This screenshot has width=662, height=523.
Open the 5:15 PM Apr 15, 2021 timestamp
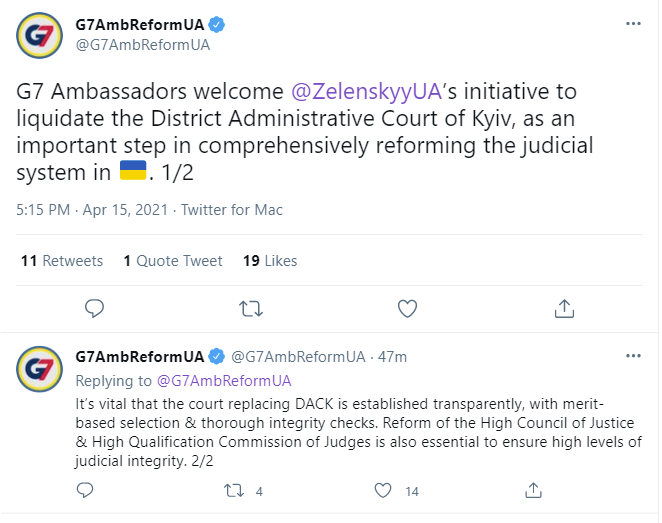[x=92, y=210]
